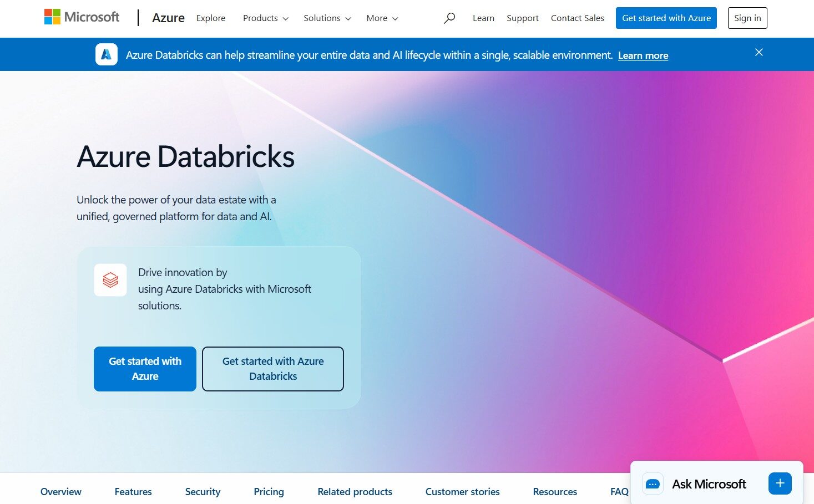Switch to the Security section tab

(x=203, y=492)
